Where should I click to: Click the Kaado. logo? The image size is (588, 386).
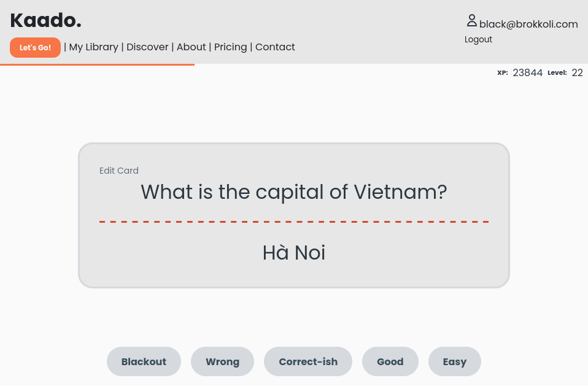coord(46,21)
